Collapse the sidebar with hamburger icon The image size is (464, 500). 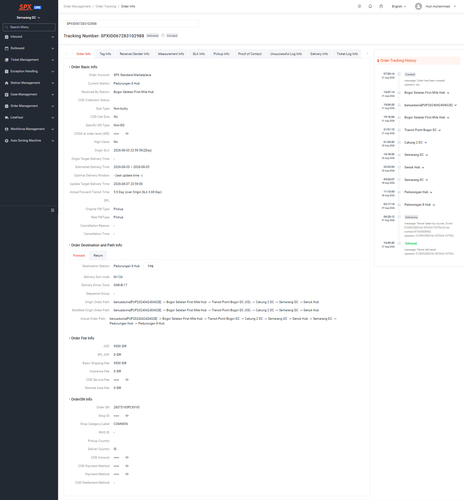52,210
